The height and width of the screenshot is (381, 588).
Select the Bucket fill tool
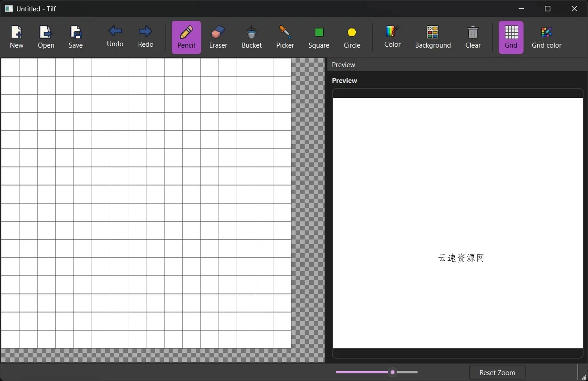coord(252,37)
